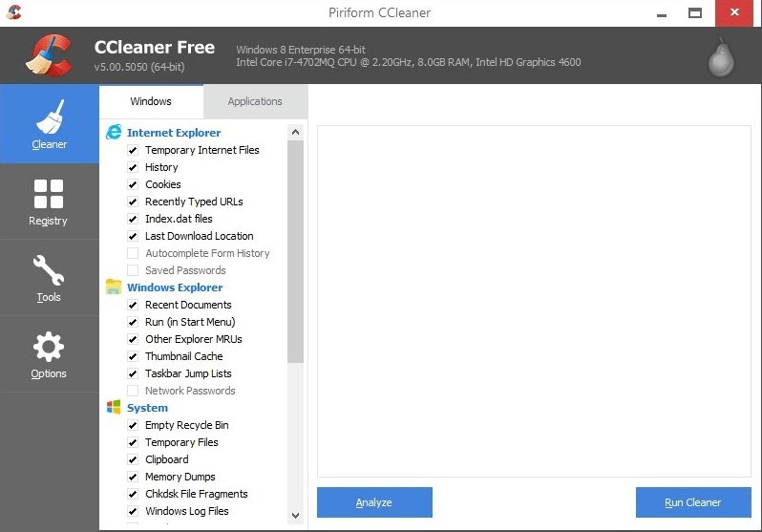
Task: Uncheck Recent Documents
Action: point(133,305)
